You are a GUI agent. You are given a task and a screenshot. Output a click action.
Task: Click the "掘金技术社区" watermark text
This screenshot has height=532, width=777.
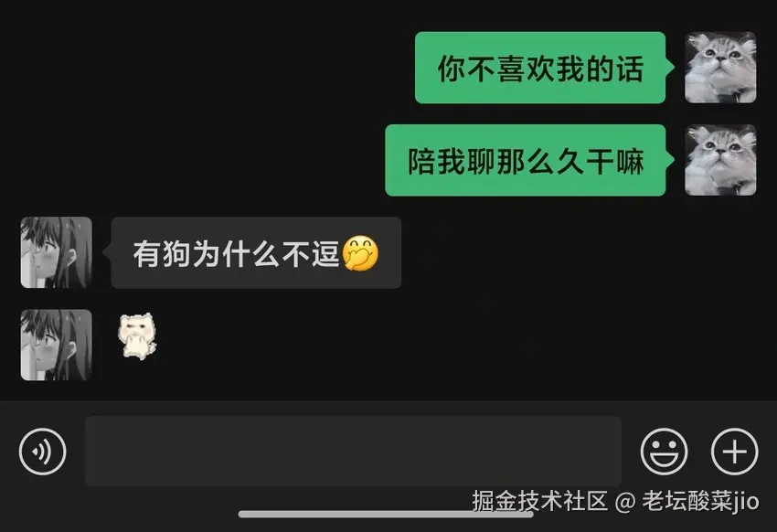539,501
